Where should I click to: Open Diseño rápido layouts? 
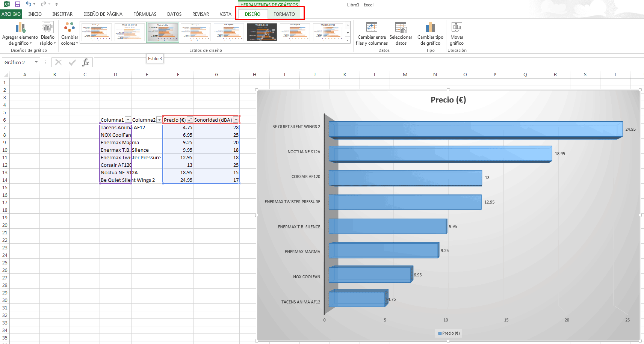(48, 33)
